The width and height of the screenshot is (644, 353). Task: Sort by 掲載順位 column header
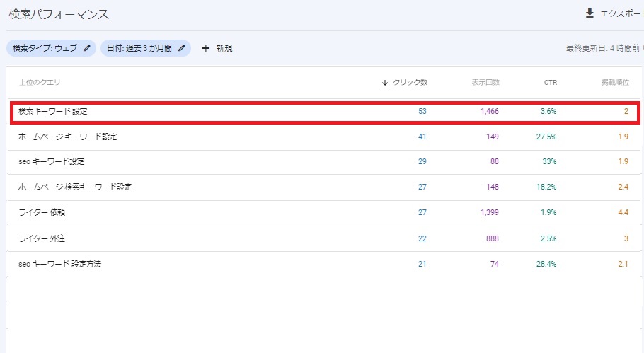pos(615,83)
